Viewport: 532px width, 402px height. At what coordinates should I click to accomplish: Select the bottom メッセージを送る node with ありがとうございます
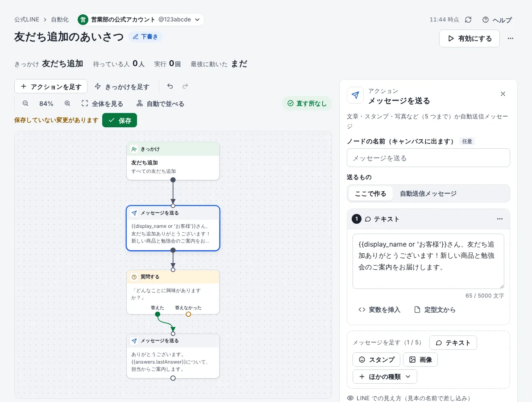pos(173,356)
